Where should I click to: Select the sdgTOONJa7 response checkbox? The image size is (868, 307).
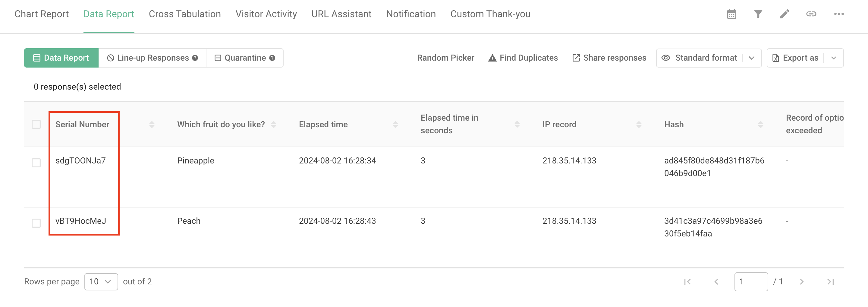coord(36,163)
